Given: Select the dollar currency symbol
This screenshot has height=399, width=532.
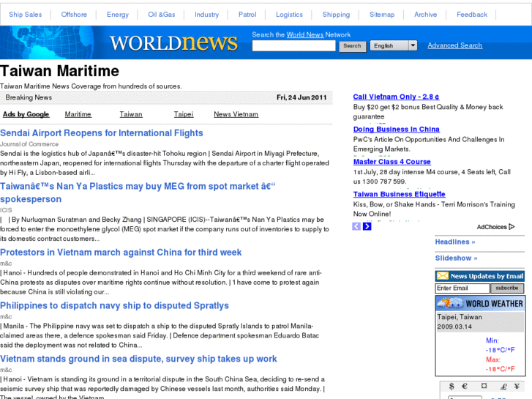Looking at the screenshot, I should pyautogui.click(x=452, y=386).
